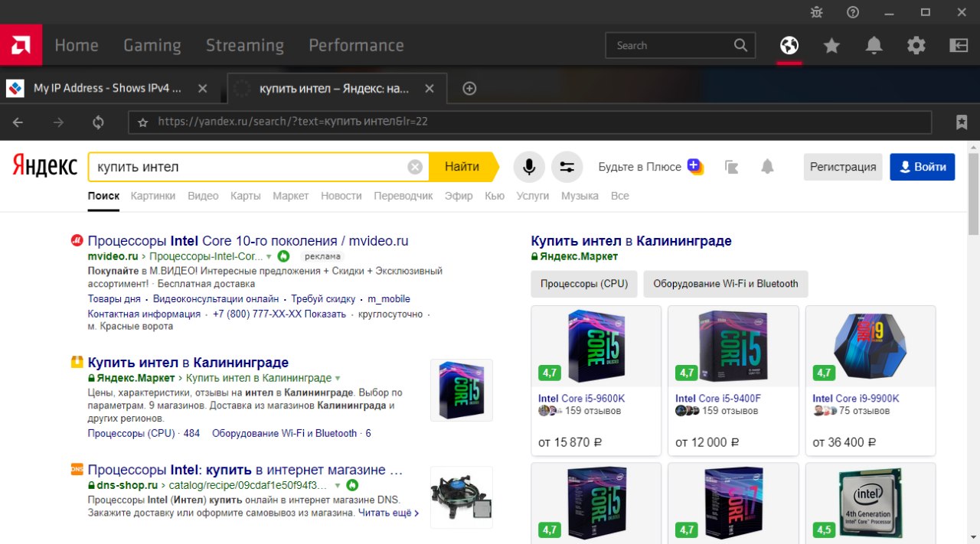Click the AMD logo icon

(x=21, y=45)
